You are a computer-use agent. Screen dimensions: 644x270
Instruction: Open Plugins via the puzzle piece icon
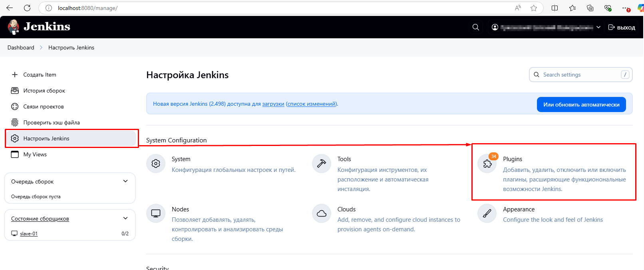487,164
